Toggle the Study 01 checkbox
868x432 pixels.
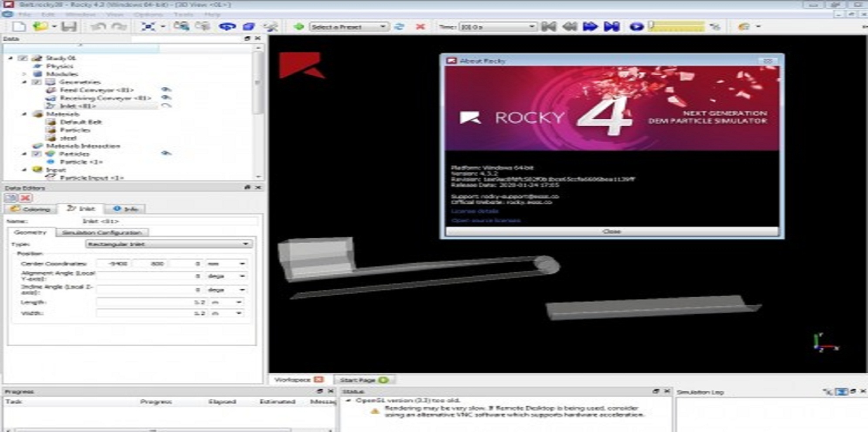tap(23, 58)
